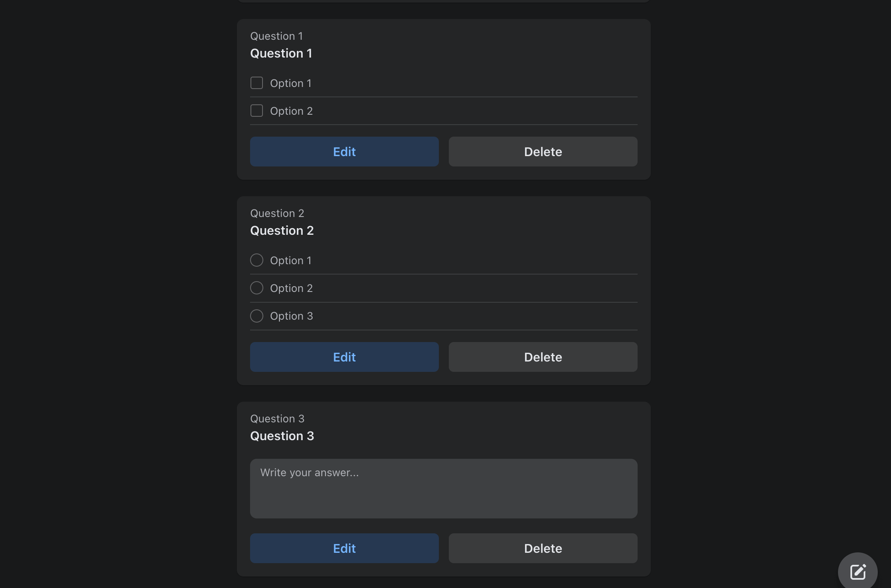Tick the Option 2 checkbox in Question 1

click(257, 111)
